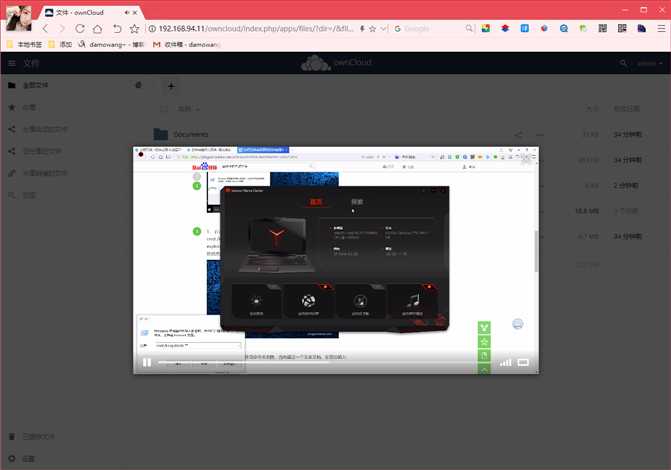This screenshot has height=470, width=671.
Task: Pause the playing video
Action: pos(147,363)
